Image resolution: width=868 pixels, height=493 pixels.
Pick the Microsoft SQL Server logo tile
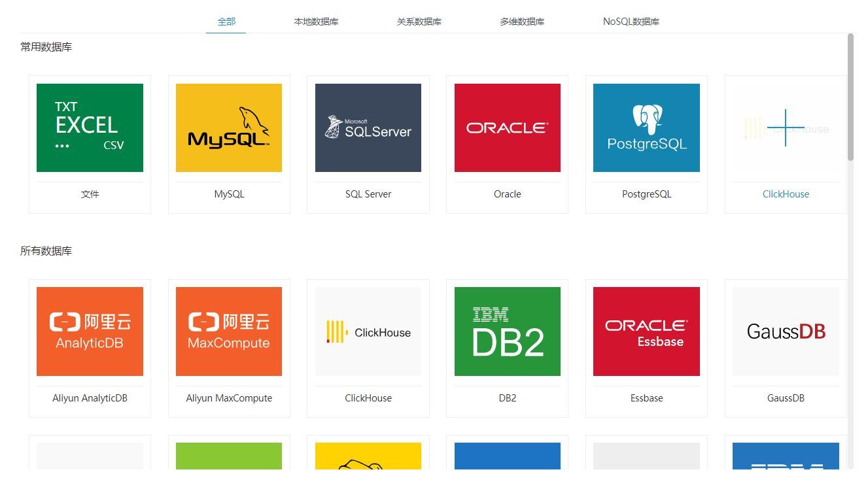pos(368,127)
